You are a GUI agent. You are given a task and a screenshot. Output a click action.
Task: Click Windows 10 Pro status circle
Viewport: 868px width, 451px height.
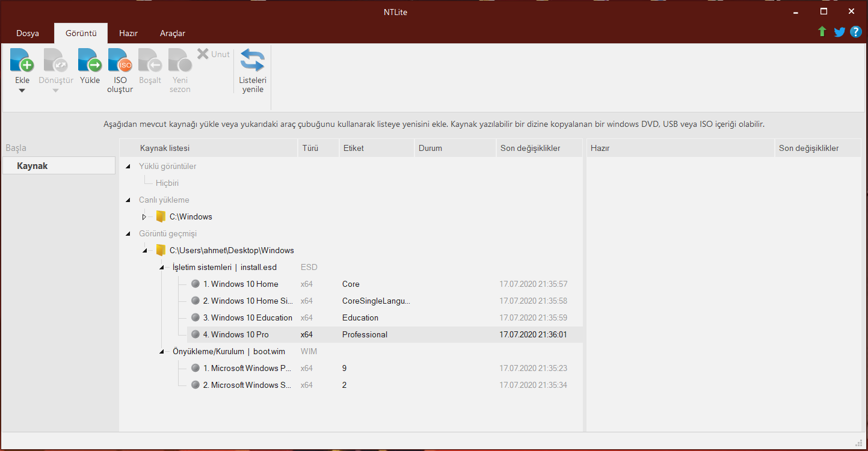[195, 334]
